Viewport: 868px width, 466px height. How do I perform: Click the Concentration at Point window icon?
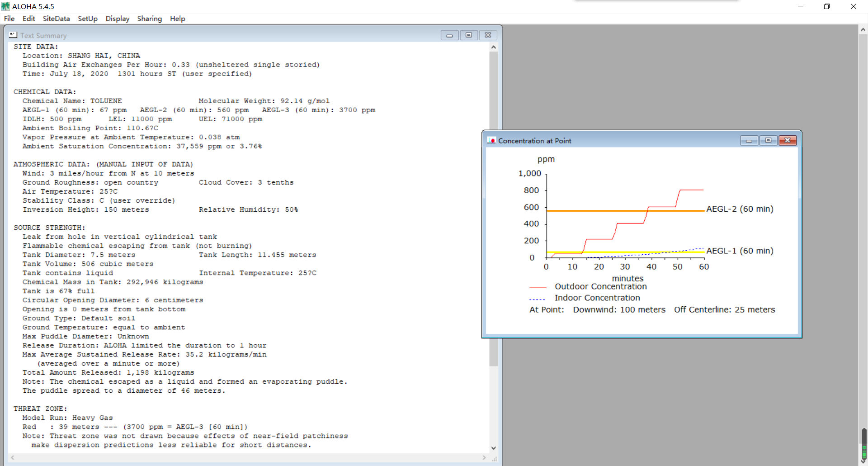tap(491, 140)
